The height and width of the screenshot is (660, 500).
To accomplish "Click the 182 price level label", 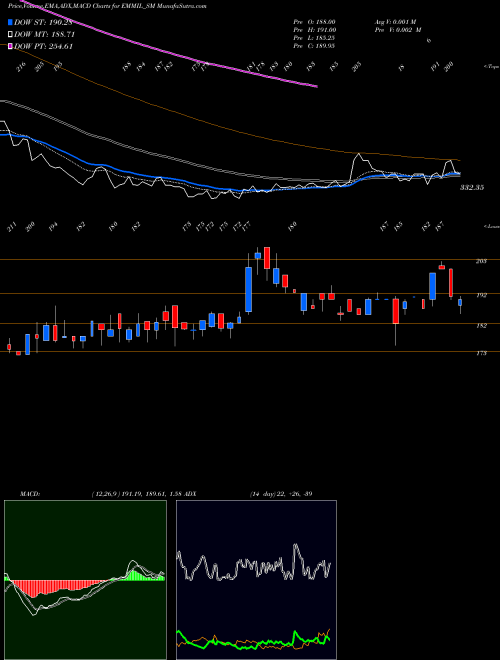I will pos(481,326).
